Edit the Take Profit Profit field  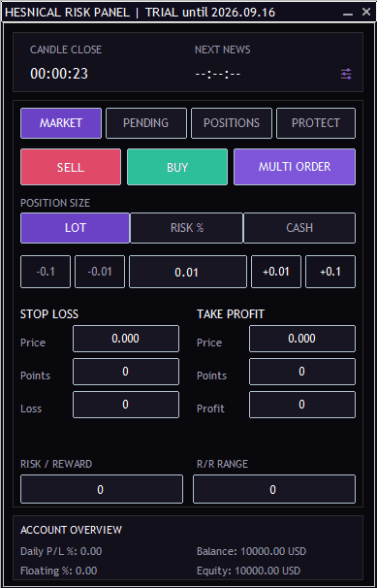302,405
